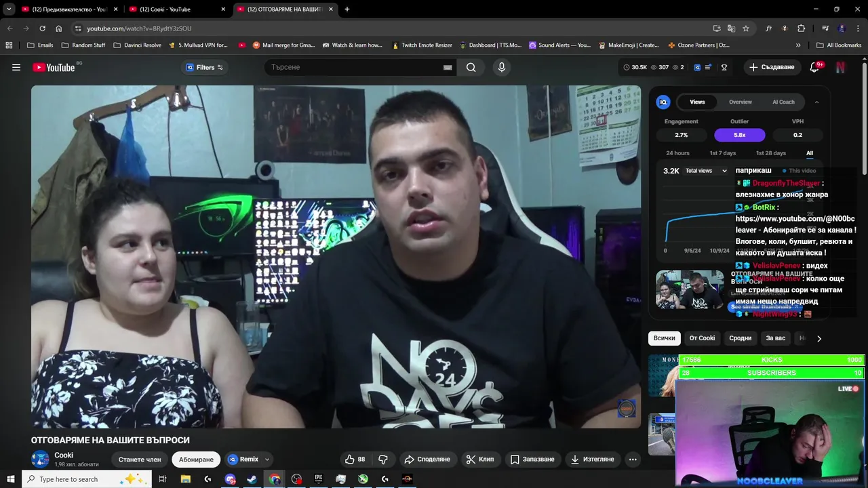868x488 pixels.
Task: Open the on-screen keyboard icon in search
Action: (x=448, y=67)
